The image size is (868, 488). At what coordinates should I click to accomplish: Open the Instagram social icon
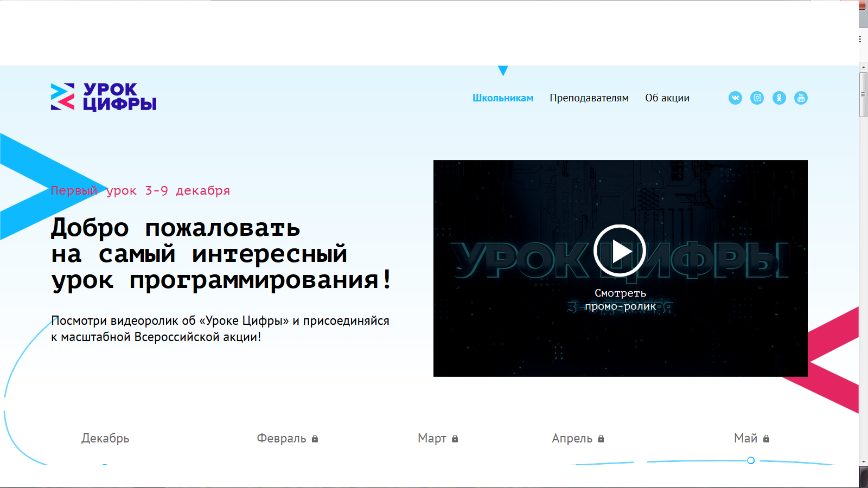757,98
